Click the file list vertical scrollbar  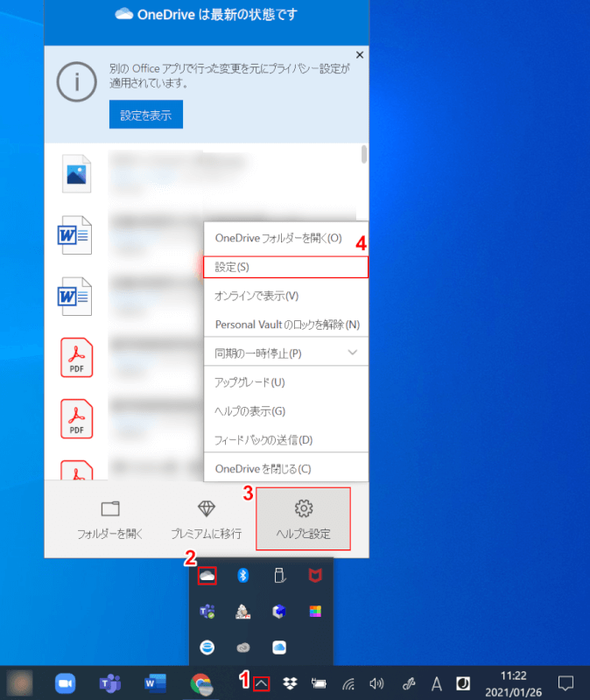[x=363, y=155]
